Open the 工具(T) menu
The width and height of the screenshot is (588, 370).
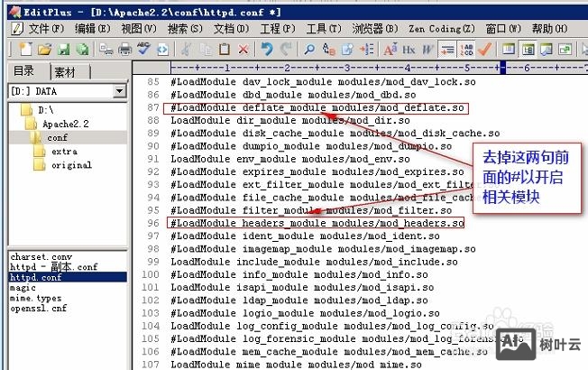point(324,29)
